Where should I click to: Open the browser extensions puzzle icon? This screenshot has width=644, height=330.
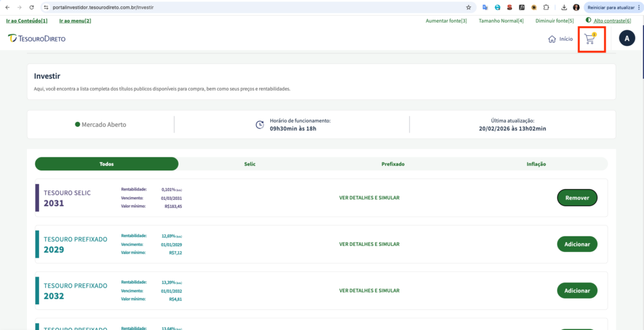[x=545, y=8]
